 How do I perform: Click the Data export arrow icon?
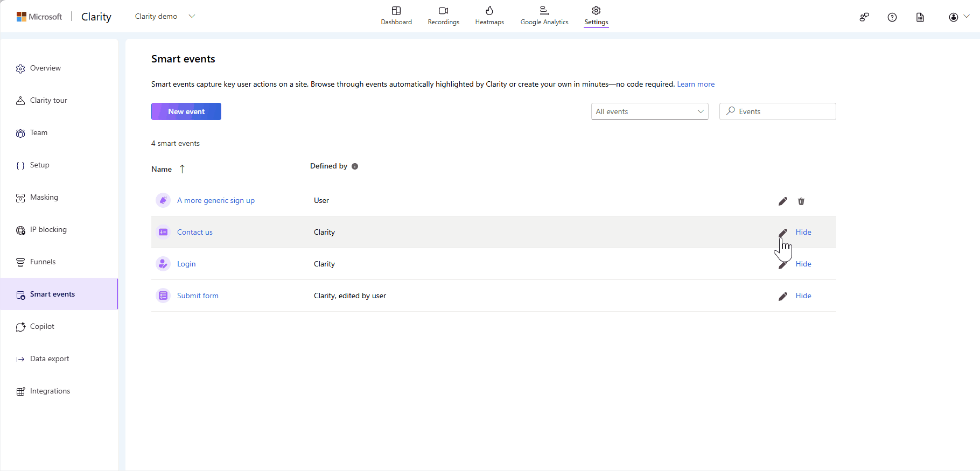pos(20,359)
